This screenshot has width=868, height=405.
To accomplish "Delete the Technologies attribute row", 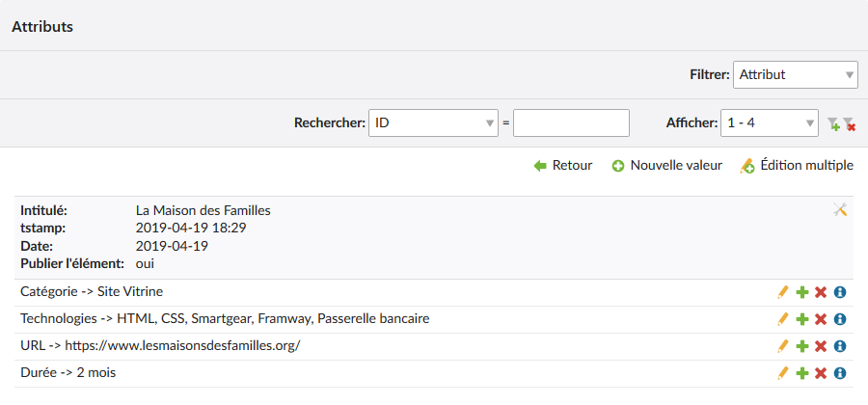I will pyautogui.click(x=821, y=319).
